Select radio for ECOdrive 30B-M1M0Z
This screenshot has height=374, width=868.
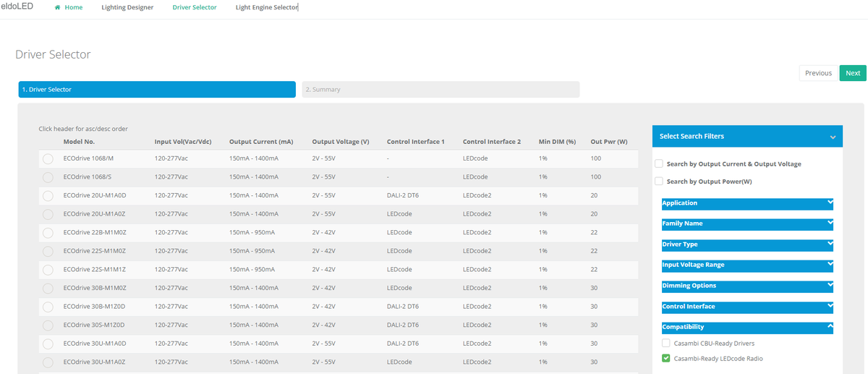48,288
